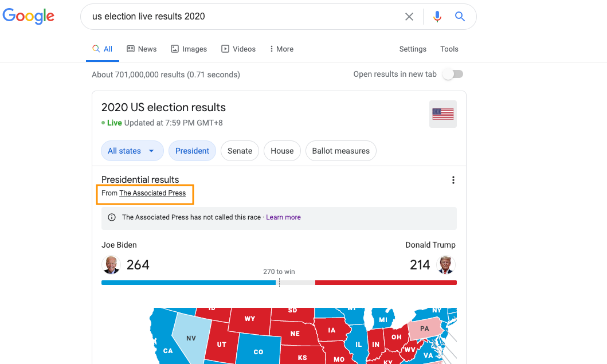607x364 pixels.
Task: Switch to the News tab
Action: point(142,49)
